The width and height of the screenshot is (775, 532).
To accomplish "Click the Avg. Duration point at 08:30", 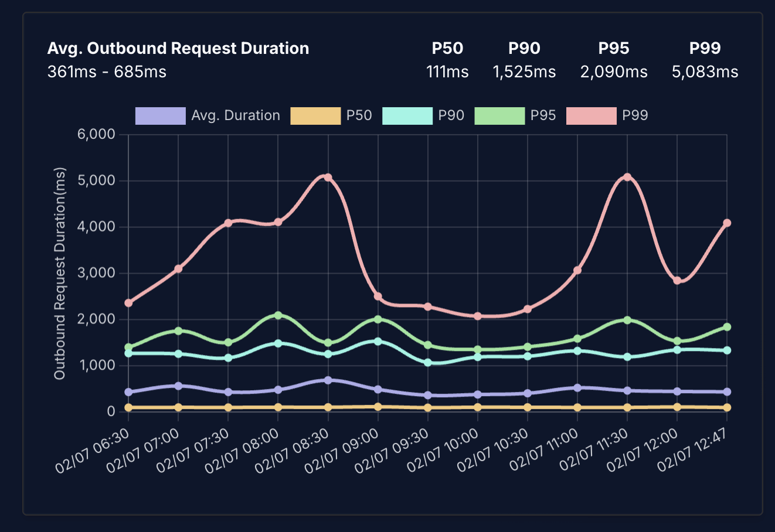I will click(328, 380).
